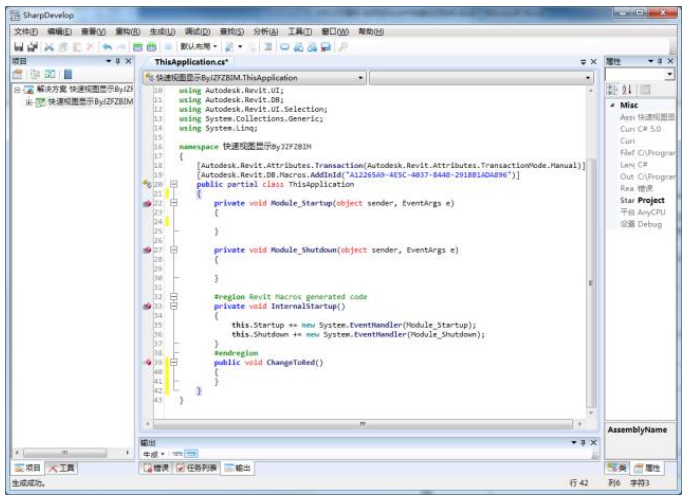Collapse the 解决方案 solution tree node
Image resolution: width=690 pixels, height=499 pixels.
coord(17,90)
